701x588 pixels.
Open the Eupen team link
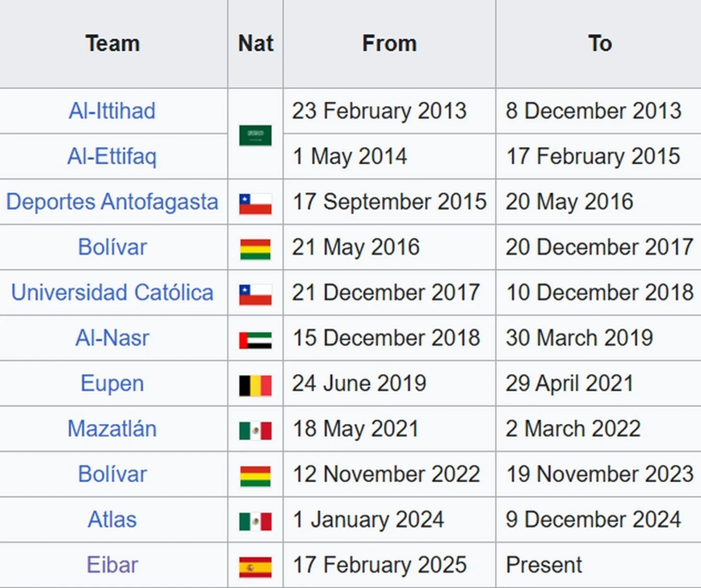112,384
